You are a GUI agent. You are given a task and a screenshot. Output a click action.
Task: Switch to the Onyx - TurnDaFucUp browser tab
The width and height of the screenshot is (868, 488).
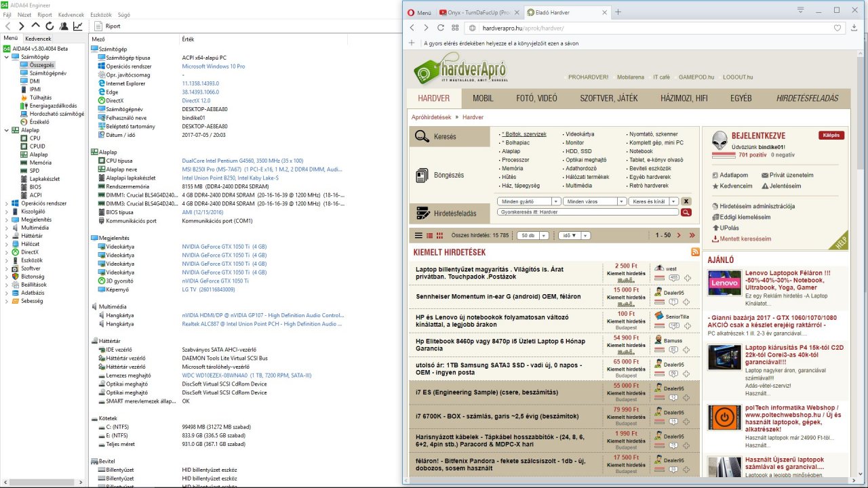click(x=479, y=12)
